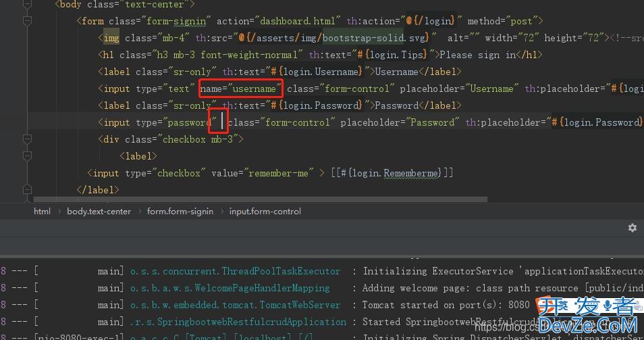Click the "dashboard.html" action value
The image size is (644, 340).
pyautogui.click(x=297, y=21)
